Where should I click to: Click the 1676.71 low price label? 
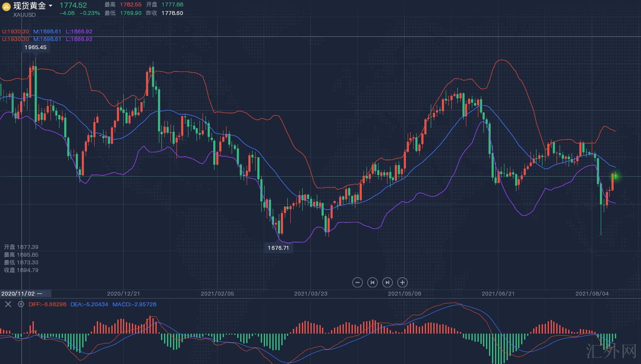(278, 248)
